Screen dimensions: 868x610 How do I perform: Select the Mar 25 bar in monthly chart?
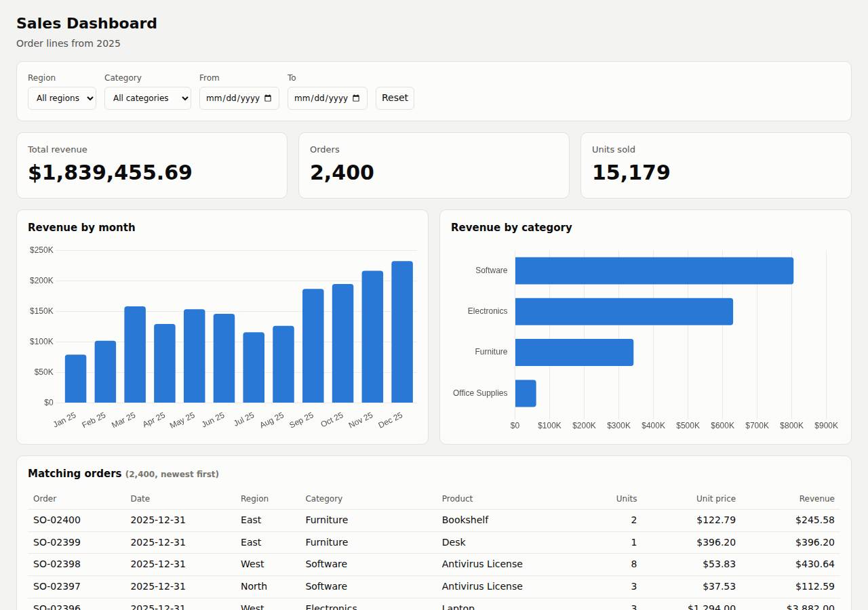(135, 354)
